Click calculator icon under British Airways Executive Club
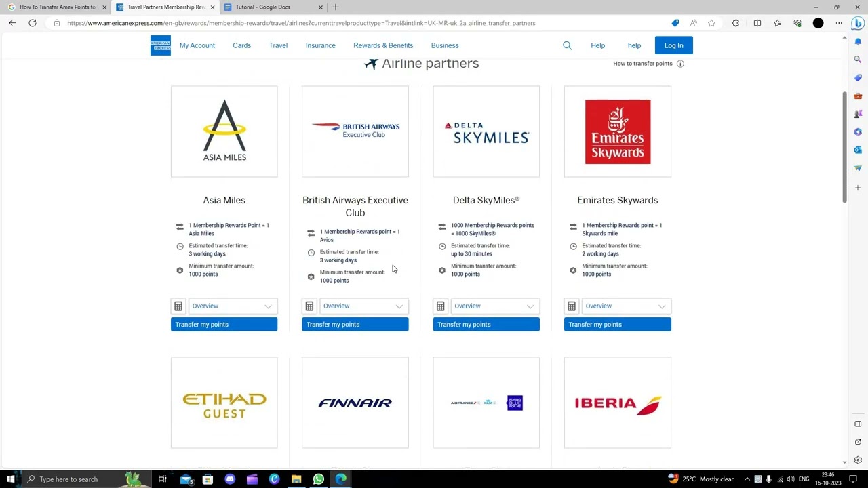The width and height of the screenshot is (868, 488). point(309,306)
